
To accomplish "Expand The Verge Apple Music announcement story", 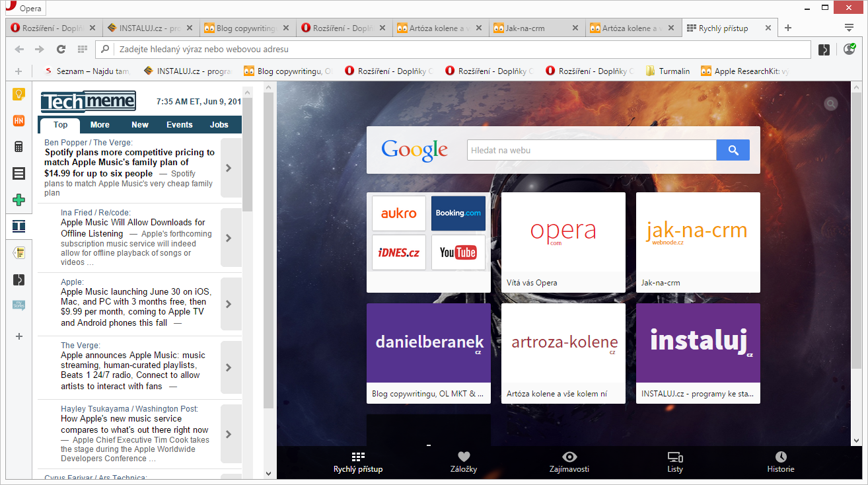I will (231, 367).
